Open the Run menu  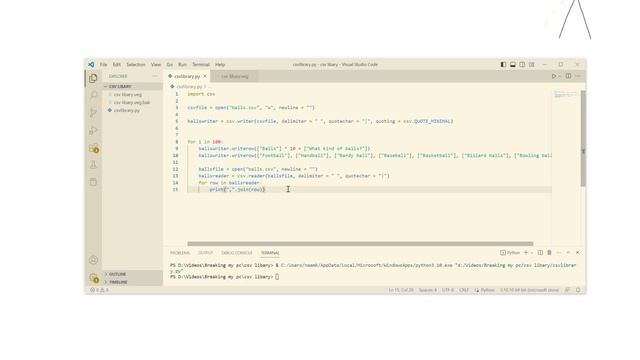pos(182,64)
